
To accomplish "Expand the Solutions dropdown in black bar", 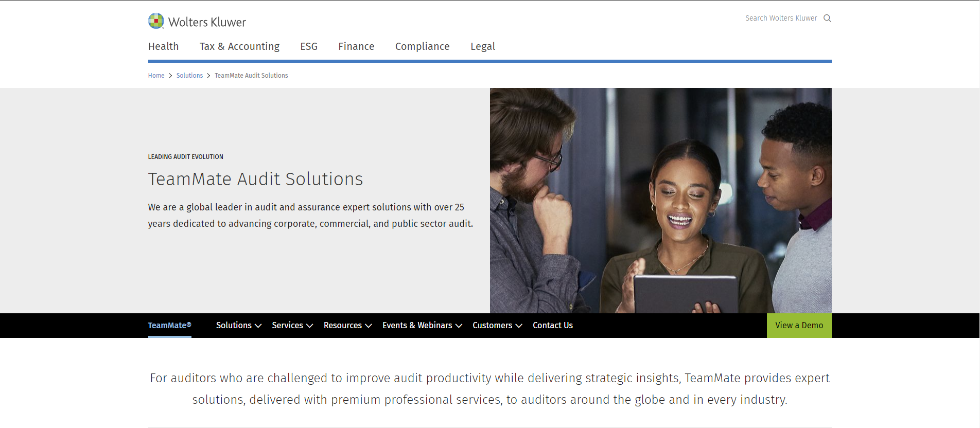I will pos(239,325).
